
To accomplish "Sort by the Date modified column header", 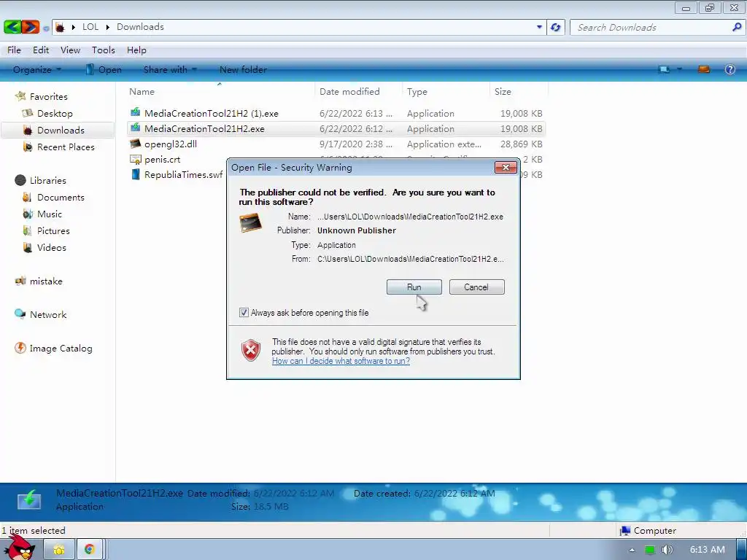I will click(357, 91).
